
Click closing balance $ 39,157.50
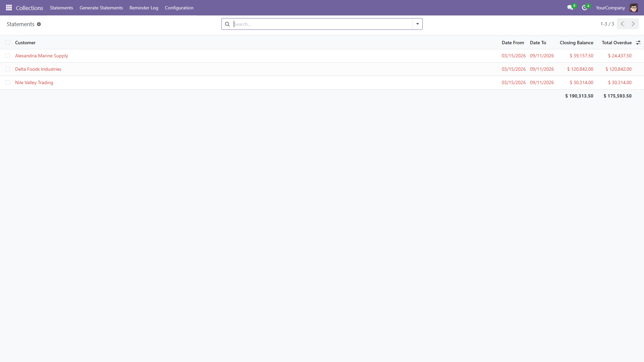(x=581, y=56)
